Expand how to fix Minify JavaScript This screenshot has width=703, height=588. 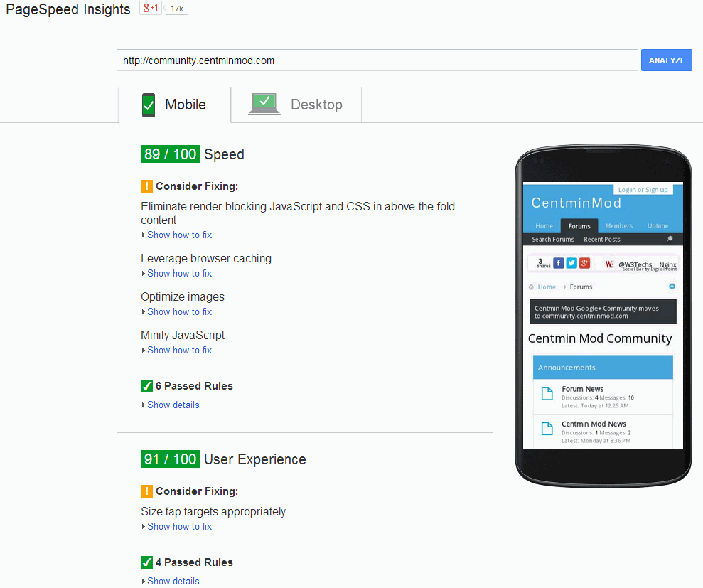[179, 351]
